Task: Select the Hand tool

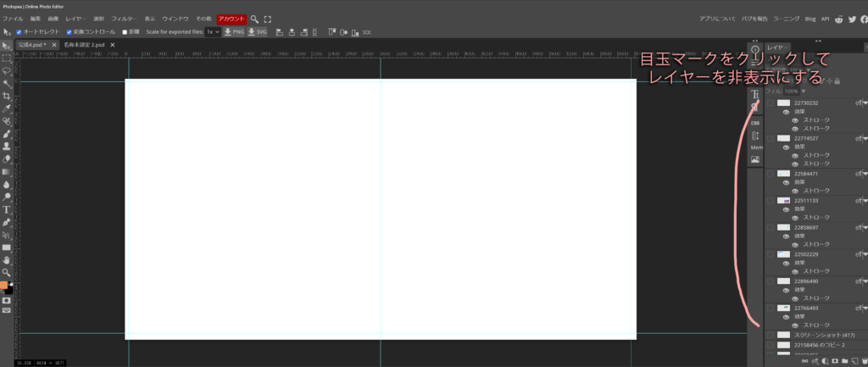Action: (7, 259)
